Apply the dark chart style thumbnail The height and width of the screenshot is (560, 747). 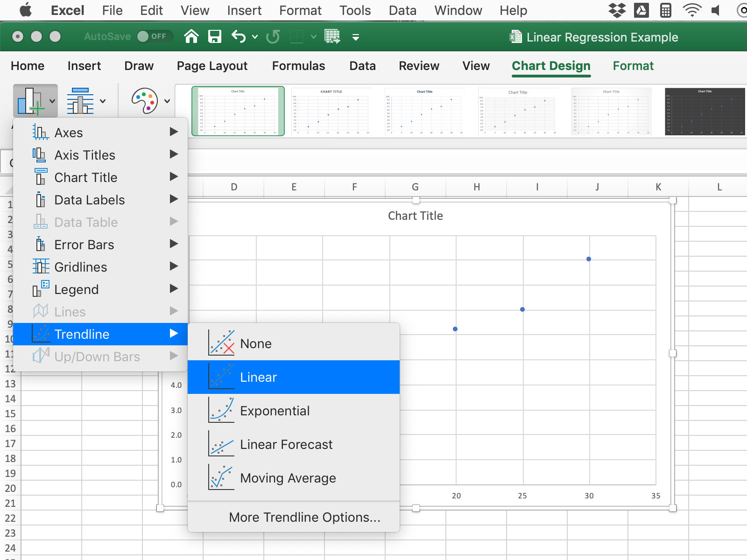[705, 111]
